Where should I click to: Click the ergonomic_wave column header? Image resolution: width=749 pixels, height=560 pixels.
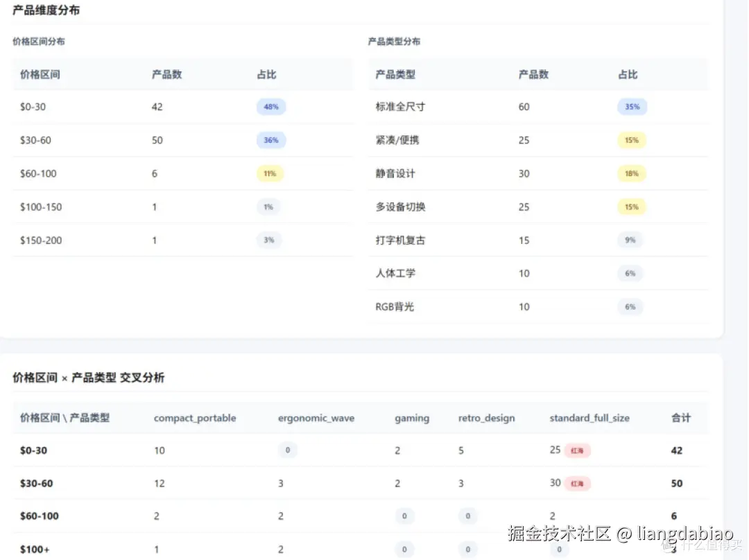pos(316,418)
